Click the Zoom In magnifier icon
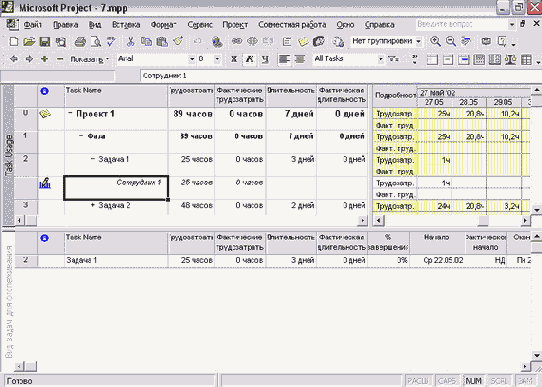542x387 pixels. pyautogui.click(x=435, y=41)
